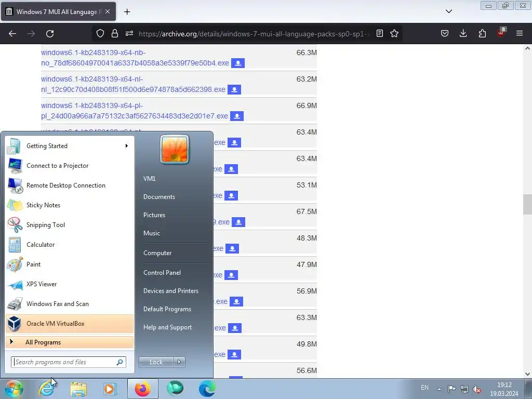Open new tab with plus button
532x399 pixels.
127,11
